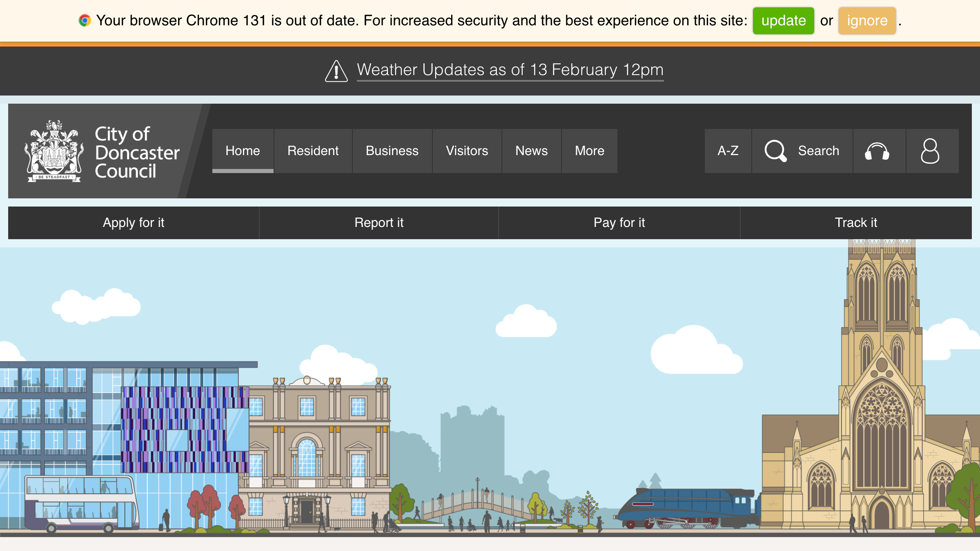Click the Chrome browser icon in the banner
The height and width of the screenshot is (551, 980).
[x=85, y=20]
